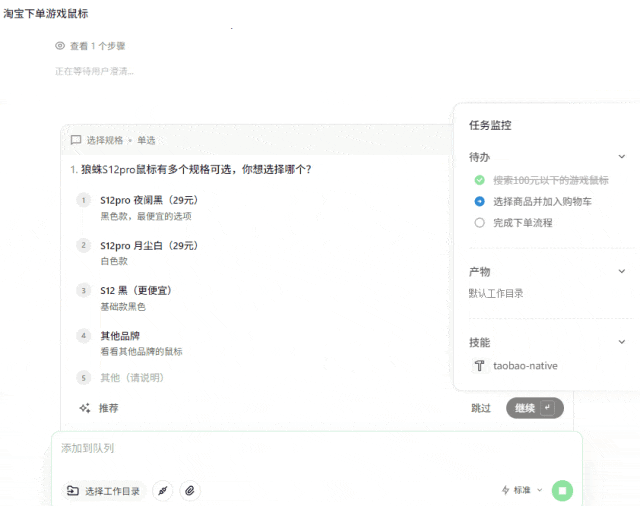Click the folder icon in 选择工作目录
640x506 pixels.
[x=73, y=490]
